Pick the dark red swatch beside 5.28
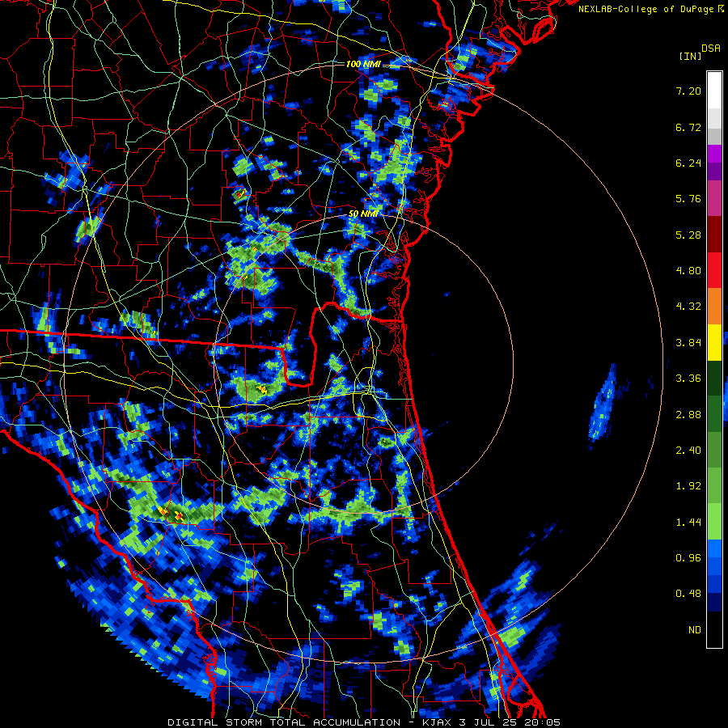 [x=714, y=235]
